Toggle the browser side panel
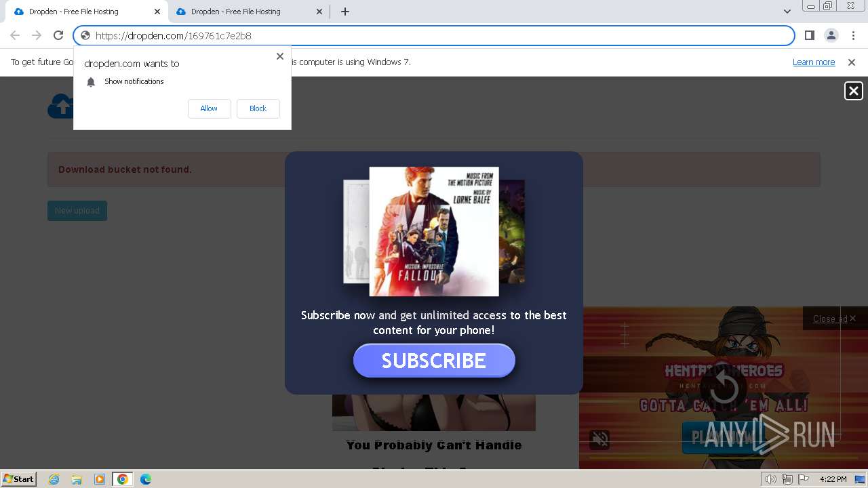868x488 pixels. pos(809,35)
